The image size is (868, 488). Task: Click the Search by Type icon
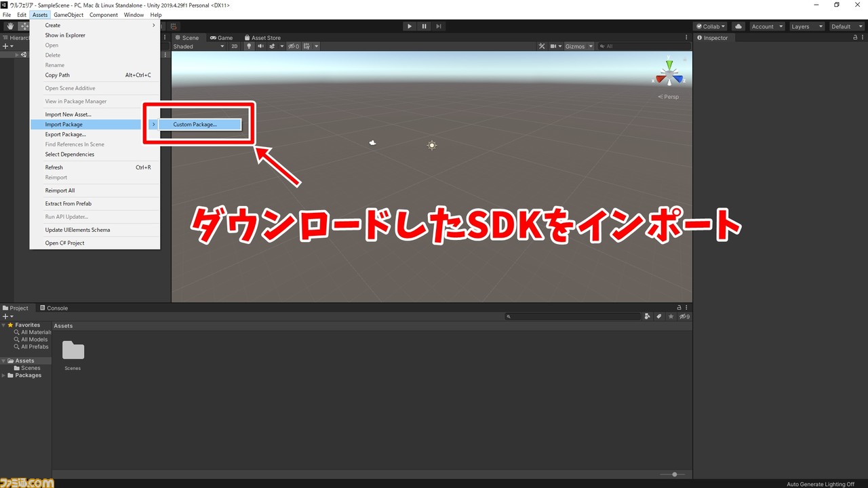pyautogui.click(x=648, y=317)
